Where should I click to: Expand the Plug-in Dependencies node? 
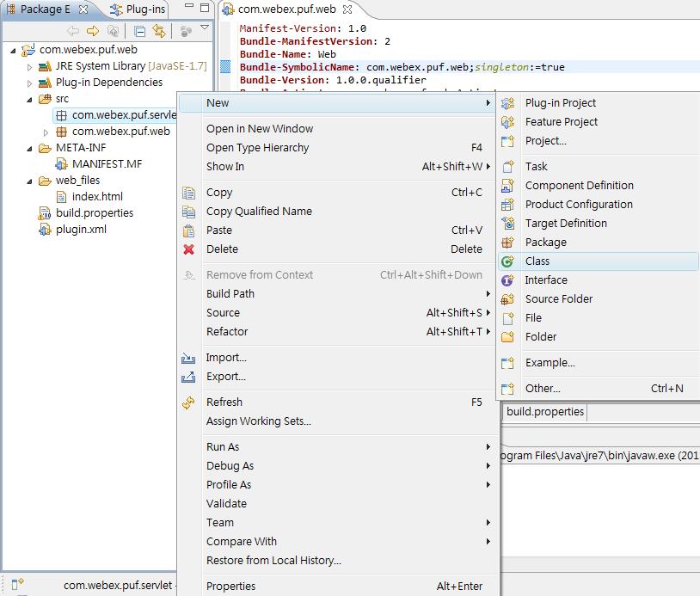[29, 83]
